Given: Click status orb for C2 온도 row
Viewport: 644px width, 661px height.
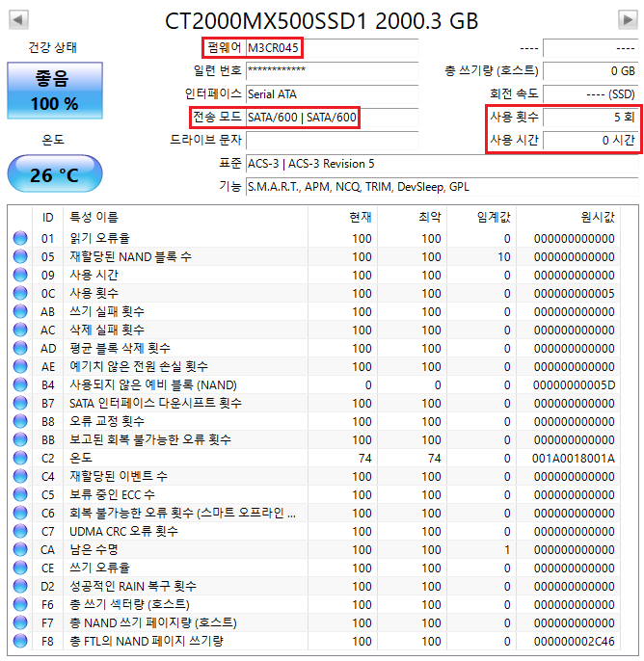Looking at the screenshot, I should coord(20,458).
